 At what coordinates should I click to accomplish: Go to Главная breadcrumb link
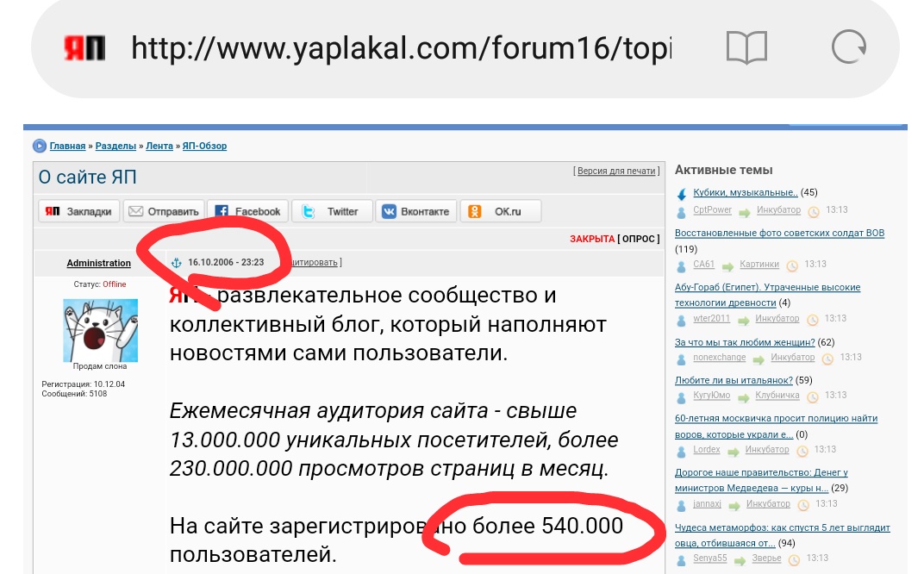[67, 146]
